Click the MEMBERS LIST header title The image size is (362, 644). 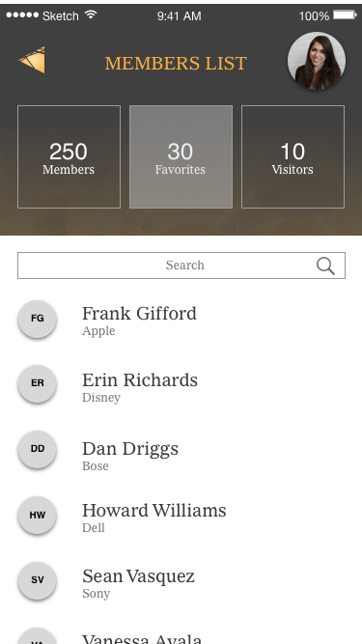tap(176, 64)
